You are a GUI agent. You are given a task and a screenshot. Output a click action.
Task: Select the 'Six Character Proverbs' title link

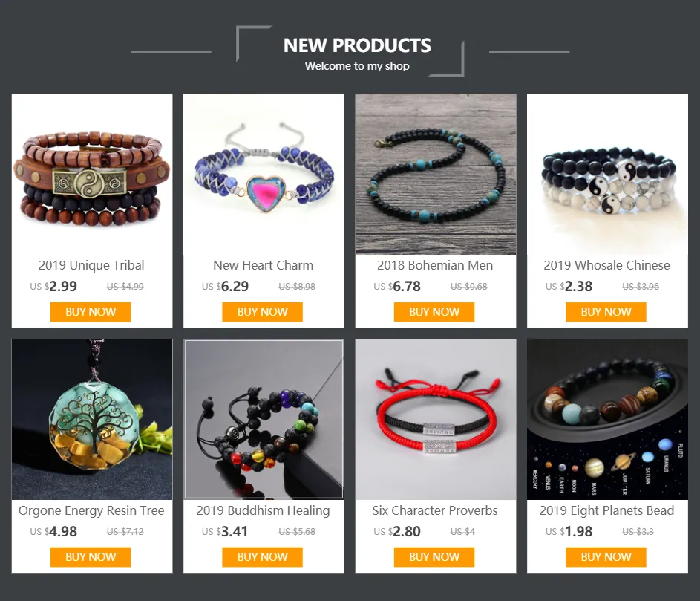435,510
